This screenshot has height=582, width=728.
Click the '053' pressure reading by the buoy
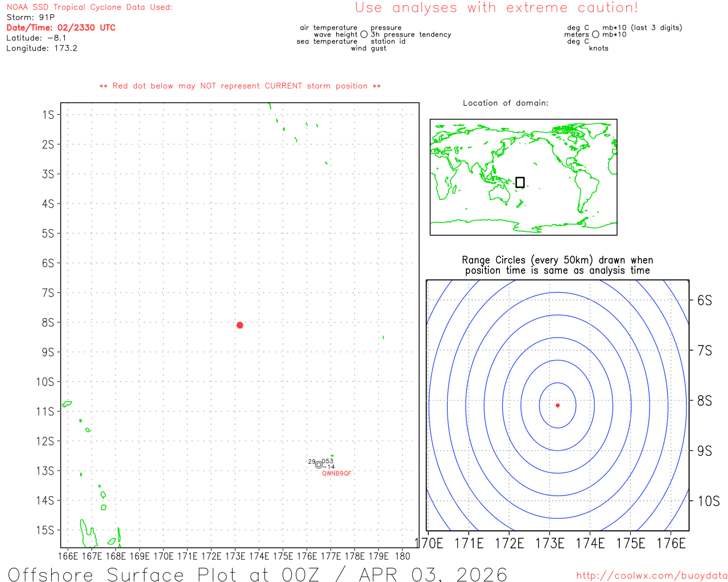pos(328,461)
